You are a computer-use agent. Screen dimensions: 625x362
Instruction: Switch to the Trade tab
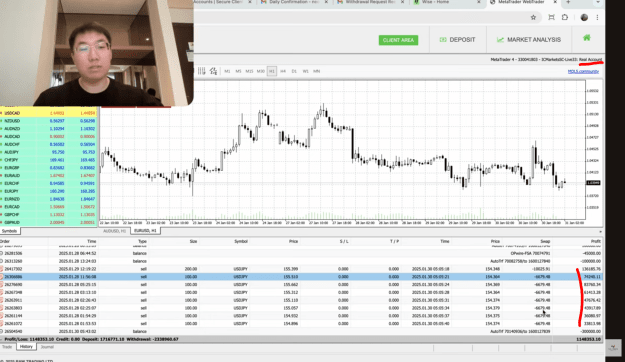click(x=7, y=347)
